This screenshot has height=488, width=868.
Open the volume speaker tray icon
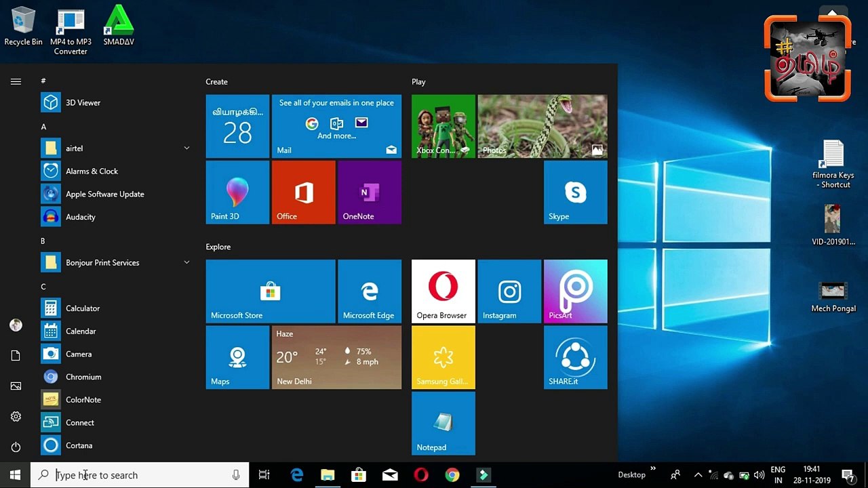[759, 475]
